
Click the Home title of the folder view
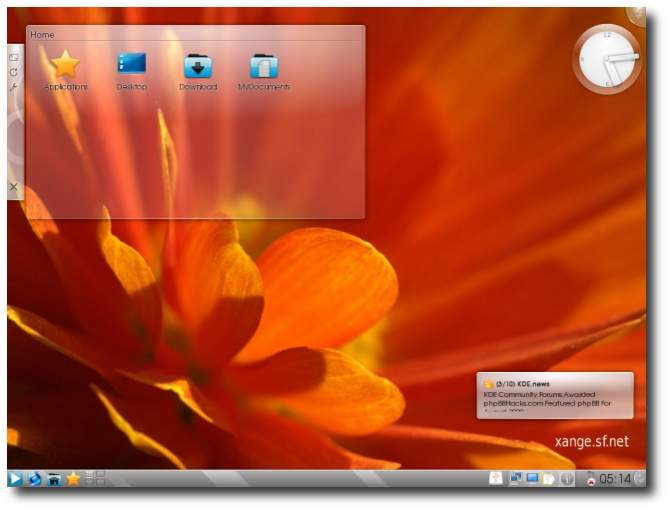pyautogui.click(x=42, y=35)
